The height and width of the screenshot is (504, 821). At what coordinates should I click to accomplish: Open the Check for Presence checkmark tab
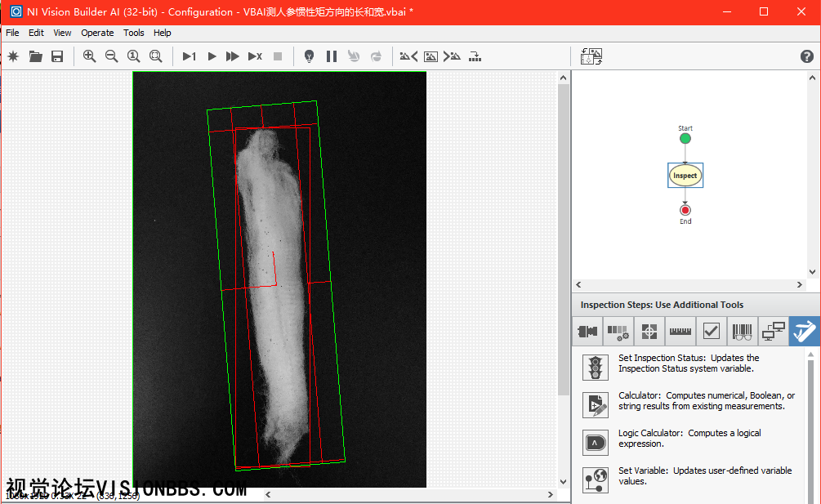712,332
